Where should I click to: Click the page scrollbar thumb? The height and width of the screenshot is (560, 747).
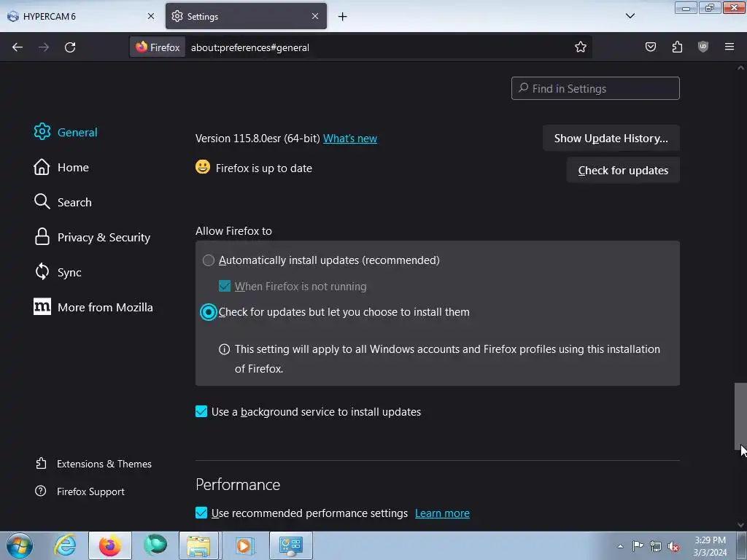(x=740, y=416)
